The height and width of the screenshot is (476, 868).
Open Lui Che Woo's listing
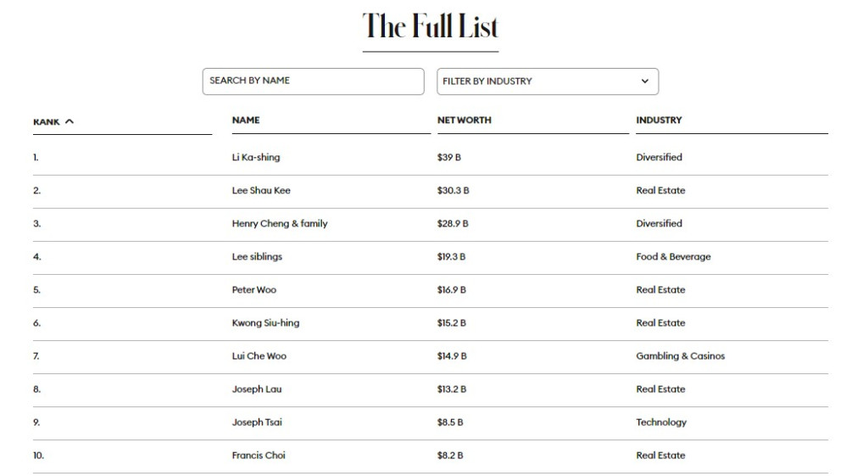(259, 356)
